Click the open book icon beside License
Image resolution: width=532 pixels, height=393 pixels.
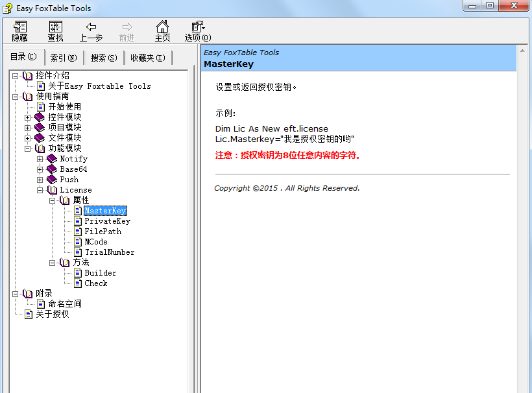(x=52, y=190)
